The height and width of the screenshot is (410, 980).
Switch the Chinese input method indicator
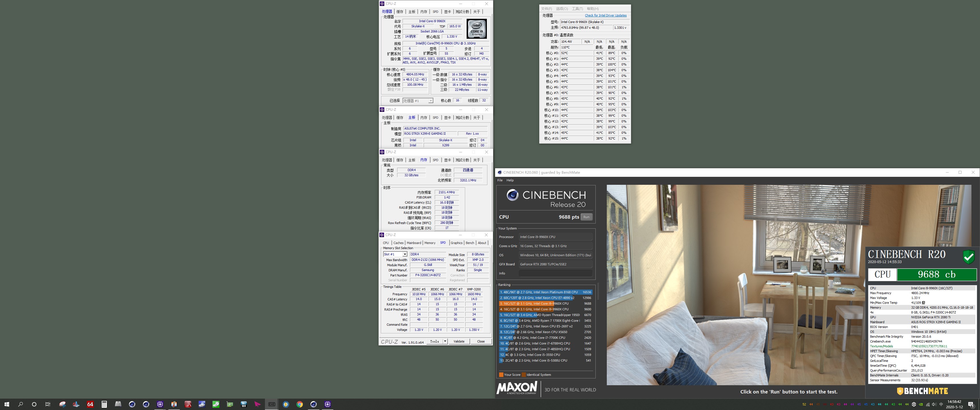coord(941,404)
